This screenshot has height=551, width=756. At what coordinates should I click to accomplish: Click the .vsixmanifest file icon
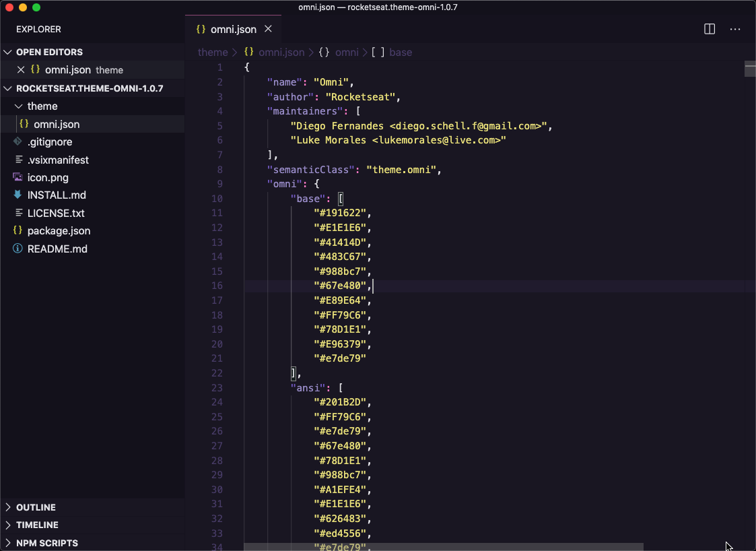coord(18,160)
